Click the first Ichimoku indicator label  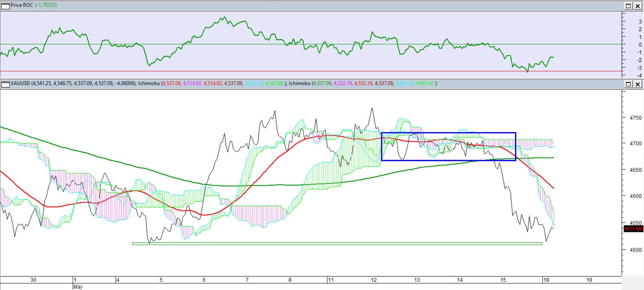(149, 83)
